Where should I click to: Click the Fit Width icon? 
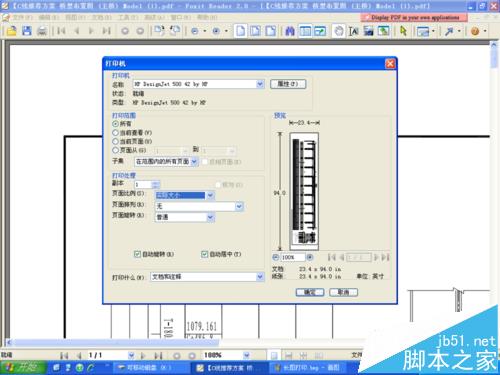270,31
